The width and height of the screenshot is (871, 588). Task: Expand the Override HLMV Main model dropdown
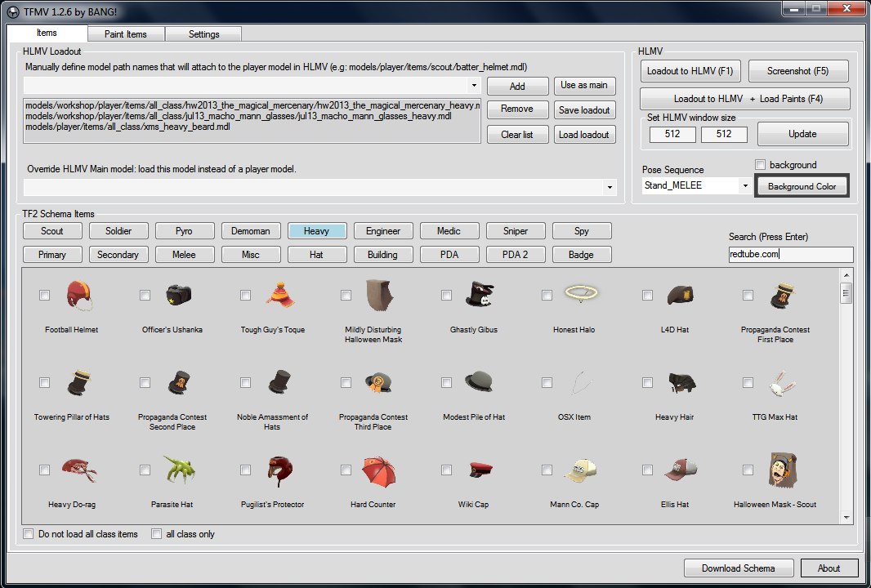[610, 187]
